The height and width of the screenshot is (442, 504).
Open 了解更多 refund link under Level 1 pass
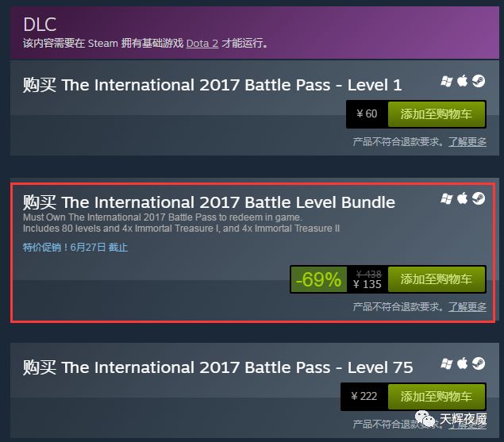[x=467, y=141]
